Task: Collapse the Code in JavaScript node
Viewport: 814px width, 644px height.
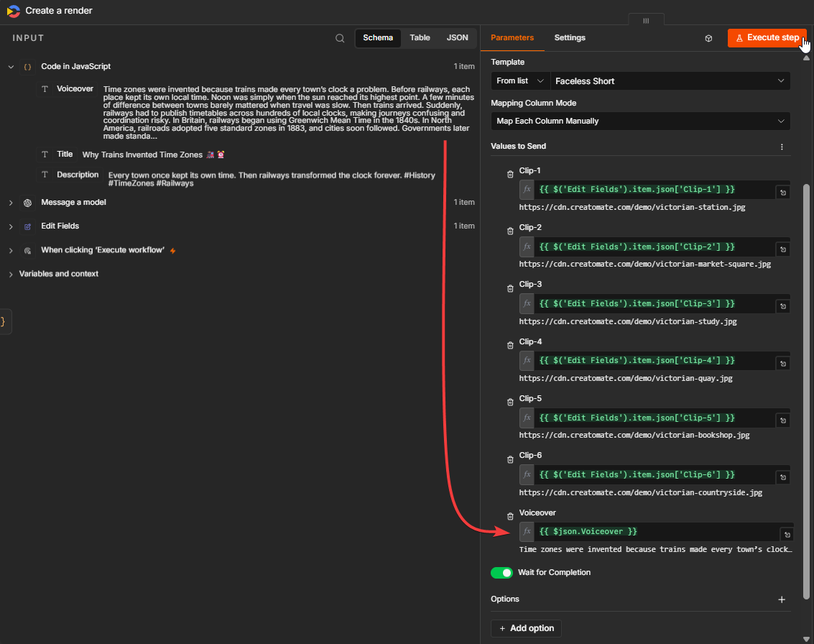Action: (x=11, y=67)
